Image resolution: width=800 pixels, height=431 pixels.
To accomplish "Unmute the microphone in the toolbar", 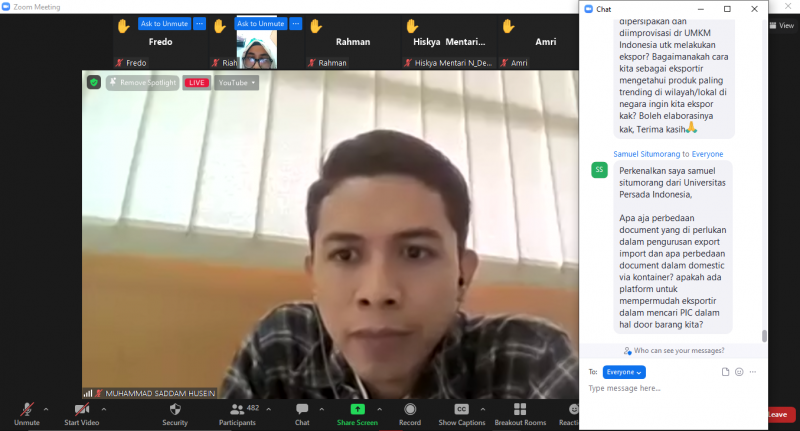I will tap(27, 414).
